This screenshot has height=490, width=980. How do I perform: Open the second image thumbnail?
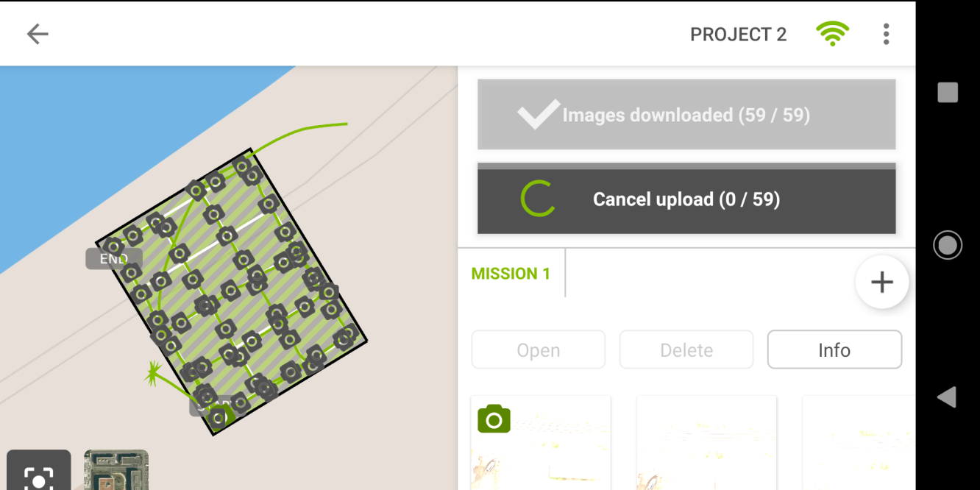click(706, 443)
